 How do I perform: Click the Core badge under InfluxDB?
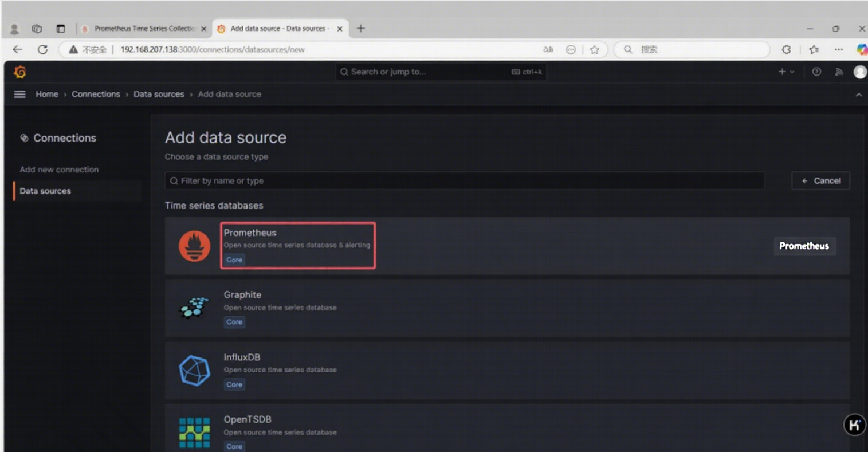(x=234, y=384)
